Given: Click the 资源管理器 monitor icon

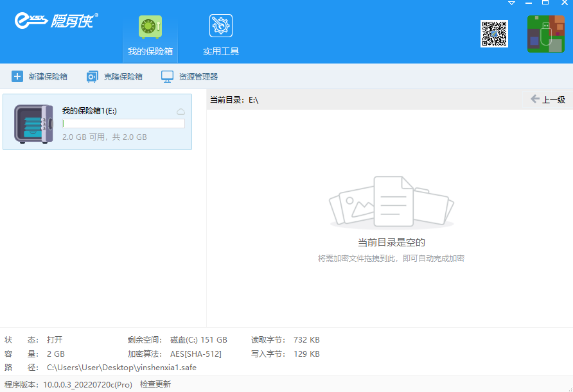Looking at the screenshot, I should pos(167,76).
